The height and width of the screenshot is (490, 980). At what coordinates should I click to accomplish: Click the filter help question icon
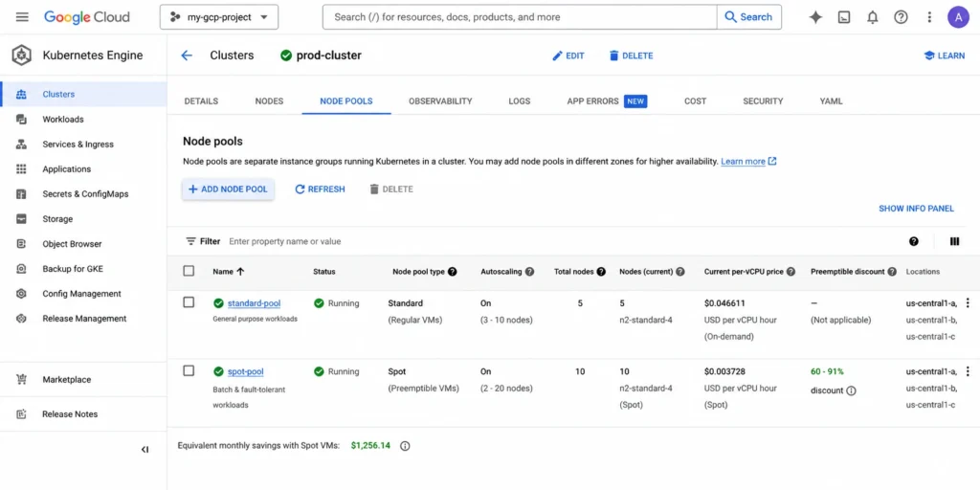(914, 241)
